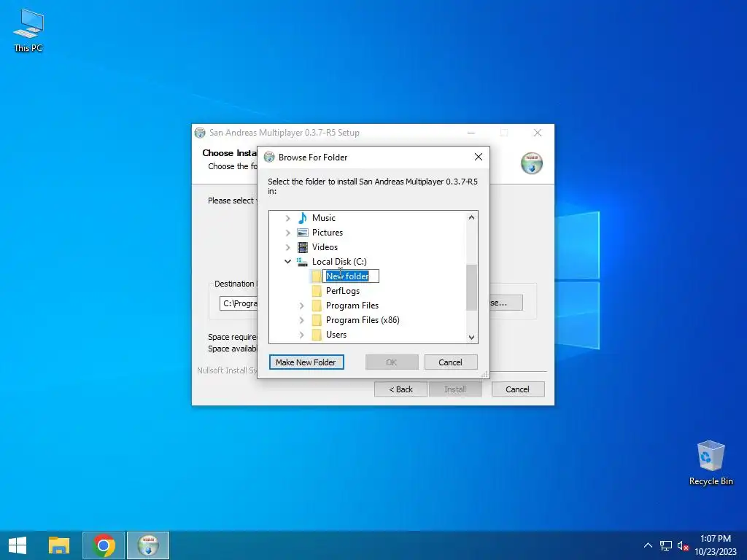Screen dimensions: 747x560
Task: Click inside the New folder name field
Action: tap(351, 276)
